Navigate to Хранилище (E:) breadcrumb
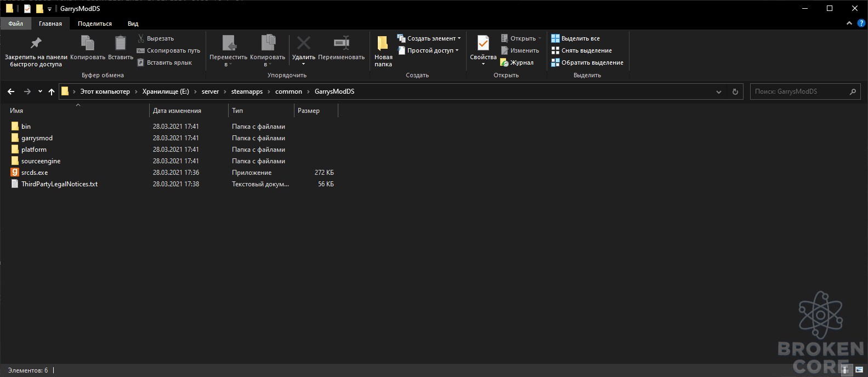This screenshot has width=868, height=377. 166,92
